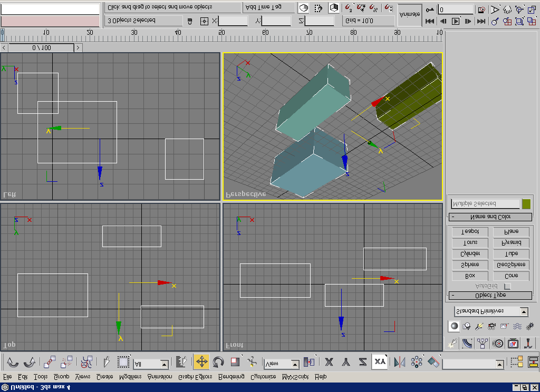Select the Shapes category icon
Image resolution: width=540 pixels, height=392 pixels.
pos(467,326)
